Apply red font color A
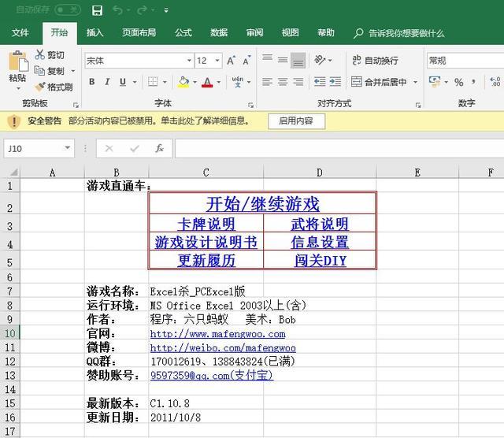The width and height of the screenshot is (504, 438). [207, 82]
